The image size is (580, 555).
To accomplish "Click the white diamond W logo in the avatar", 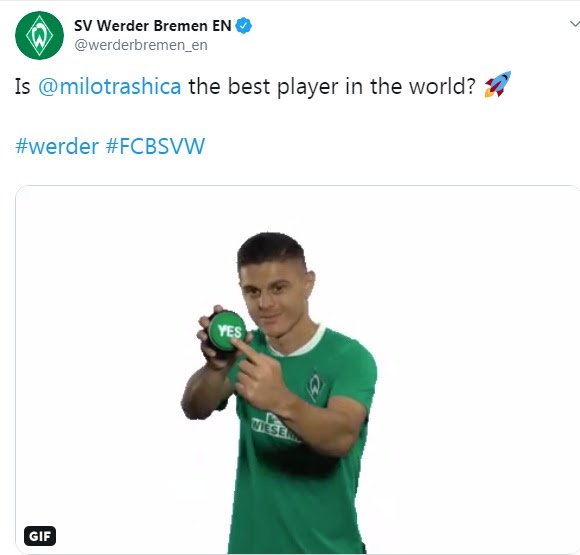I will point(39,36).
